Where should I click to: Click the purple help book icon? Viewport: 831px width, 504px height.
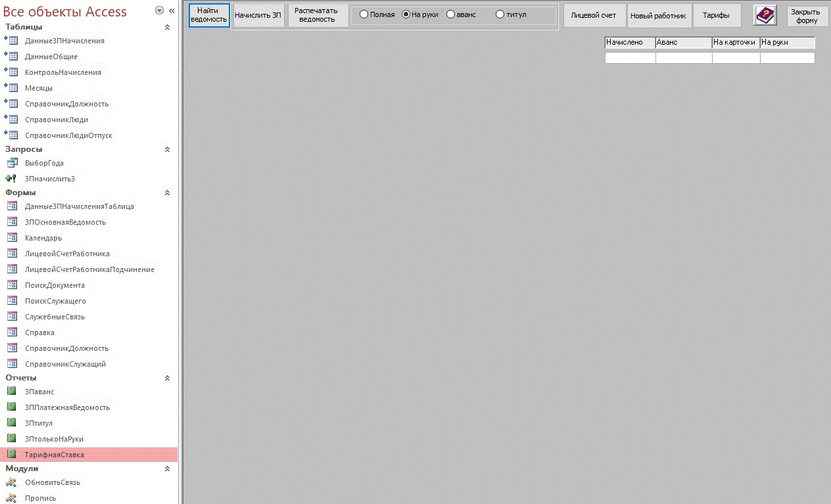pos(765,15)
